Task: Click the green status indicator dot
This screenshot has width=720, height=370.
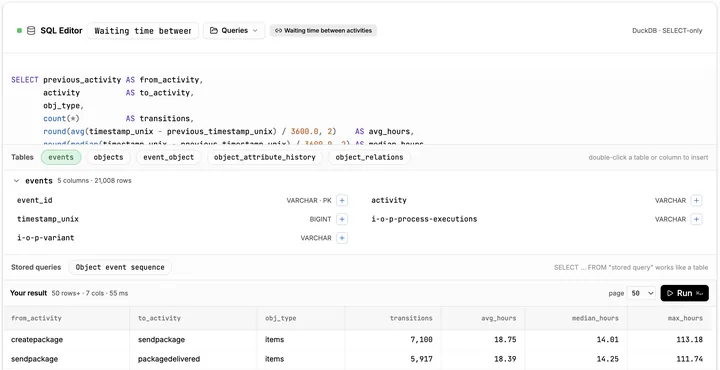Action: tap(19, 31)
